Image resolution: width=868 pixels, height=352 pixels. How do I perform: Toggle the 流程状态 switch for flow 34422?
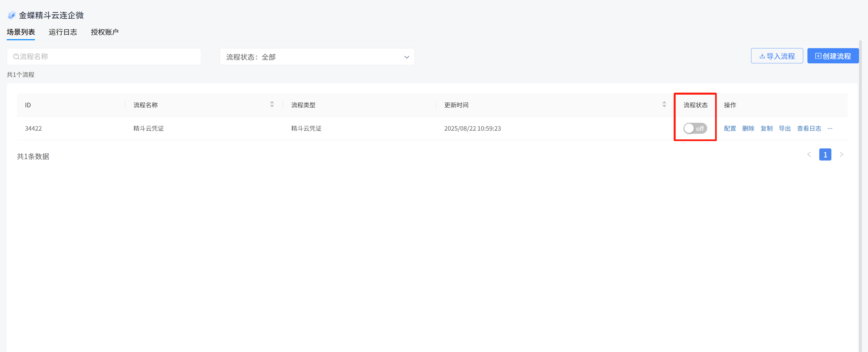695,128
